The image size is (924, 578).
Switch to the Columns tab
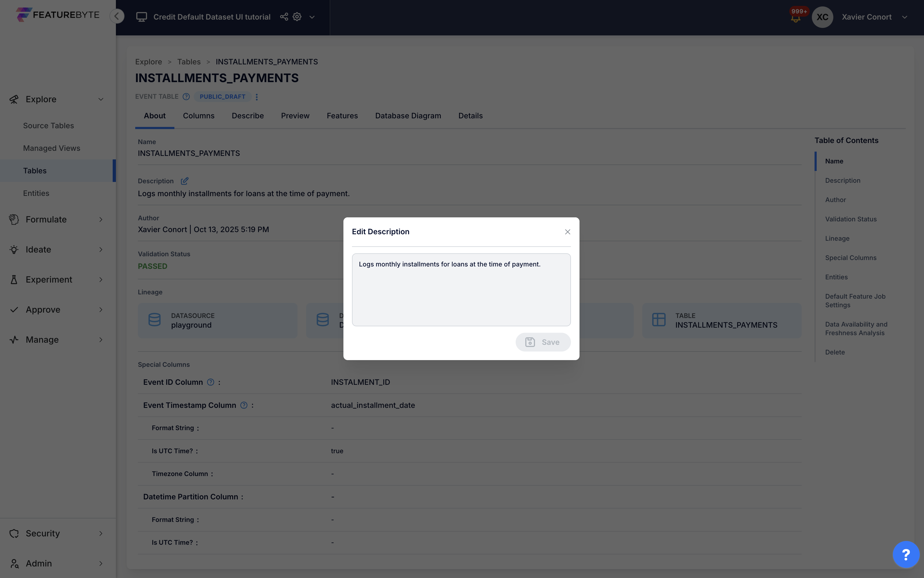[x=198, y=116]
